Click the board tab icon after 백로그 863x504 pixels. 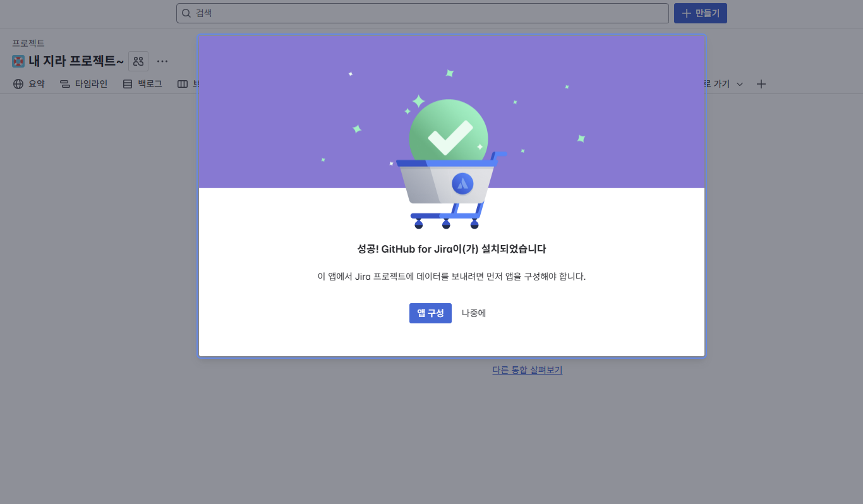point(183,84)
